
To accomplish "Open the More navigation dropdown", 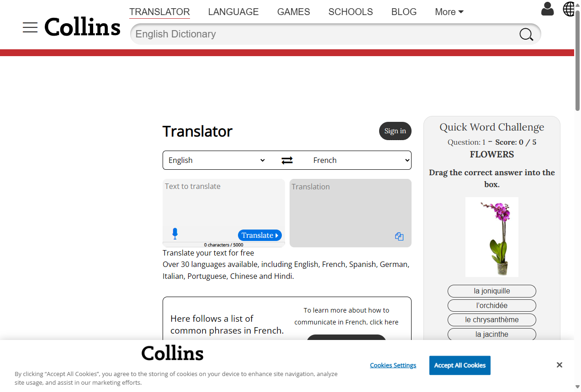I will pyautogui.click(x=449, y=12).
